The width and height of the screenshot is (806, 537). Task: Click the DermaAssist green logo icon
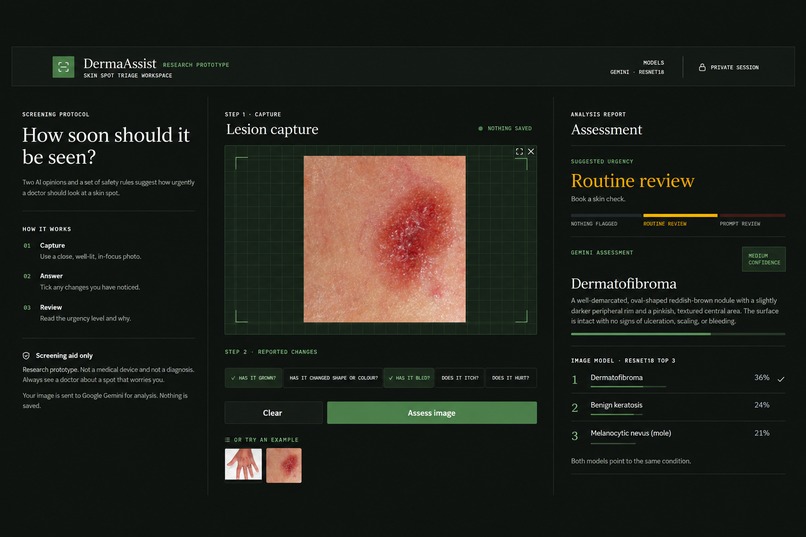63,67
